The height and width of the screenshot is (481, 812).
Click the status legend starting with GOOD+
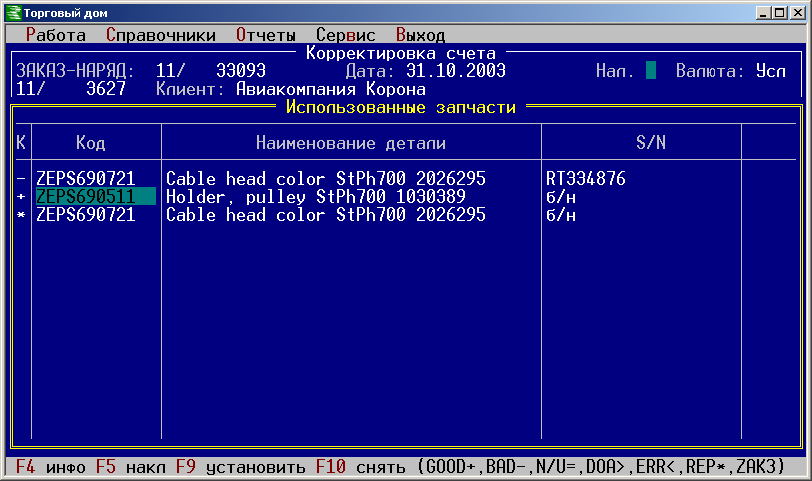tap(601, 467)
